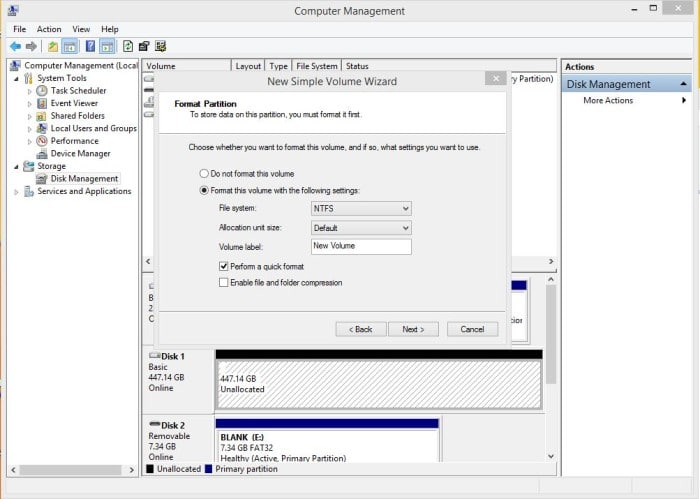
Task: Click the Storage icon in tree
Action: [x=29, y=166]
